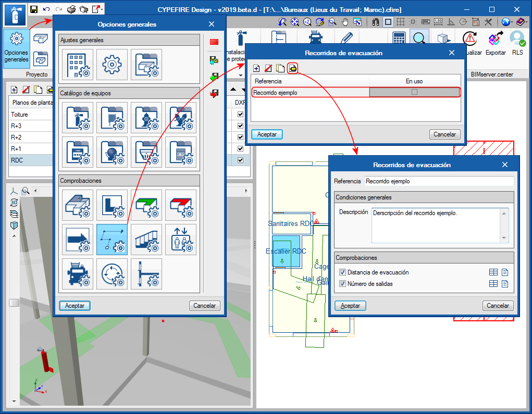Select the green-roof sector check icon
This screenshot has width=532, height=414.
click(146, 205)
